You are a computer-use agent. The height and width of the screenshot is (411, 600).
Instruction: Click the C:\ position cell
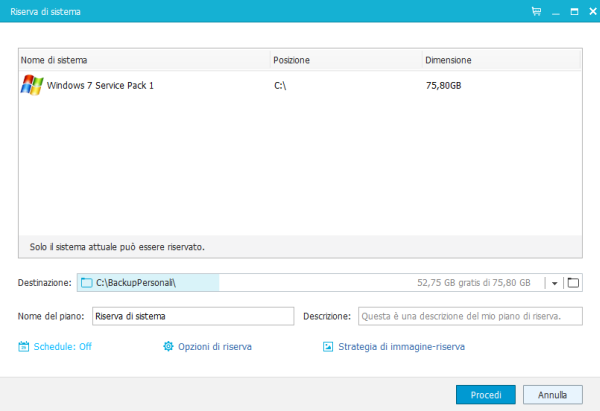coord(280,85)
